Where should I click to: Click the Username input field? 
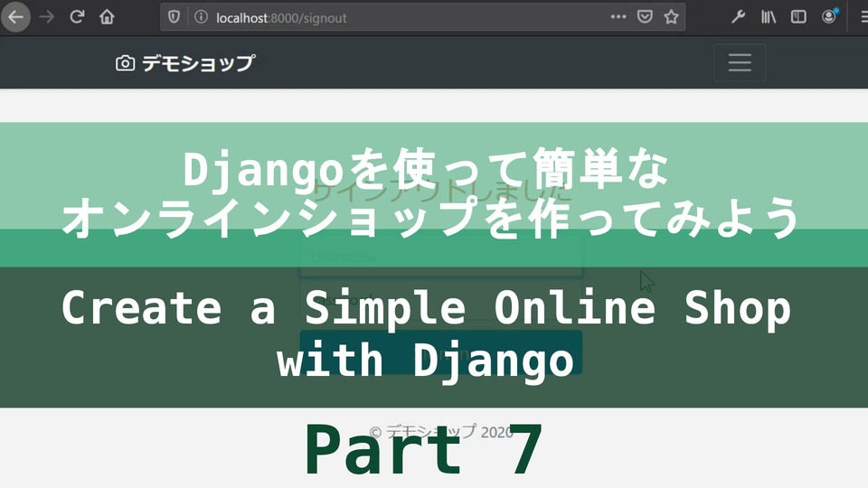click(440, 257)
